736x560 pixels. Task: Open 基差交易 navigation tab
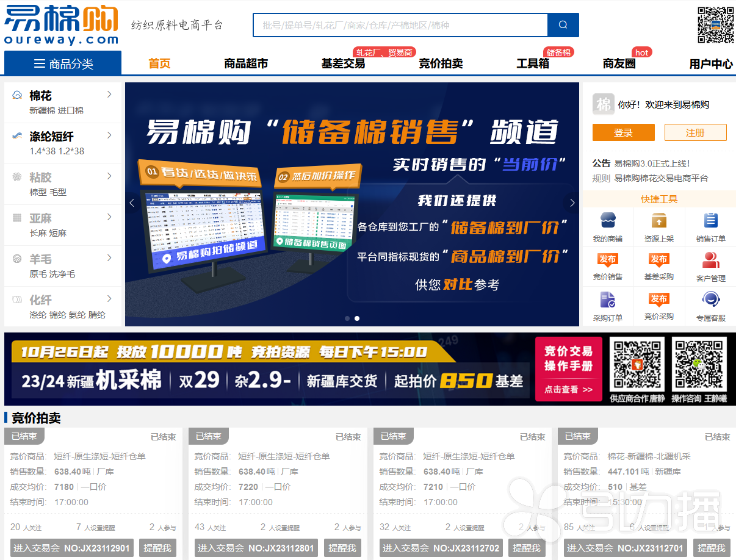pos(343,63)
